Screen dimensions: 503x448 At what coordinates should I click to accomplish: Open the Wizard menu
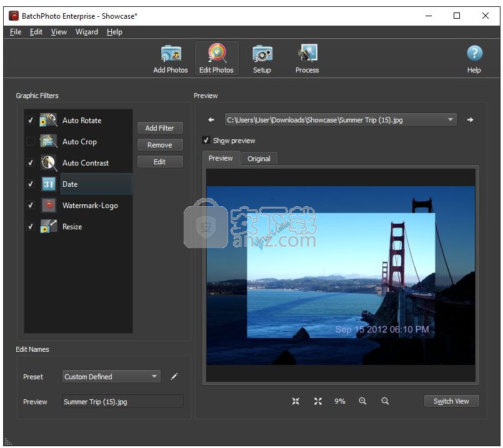(x=87, y=32)
